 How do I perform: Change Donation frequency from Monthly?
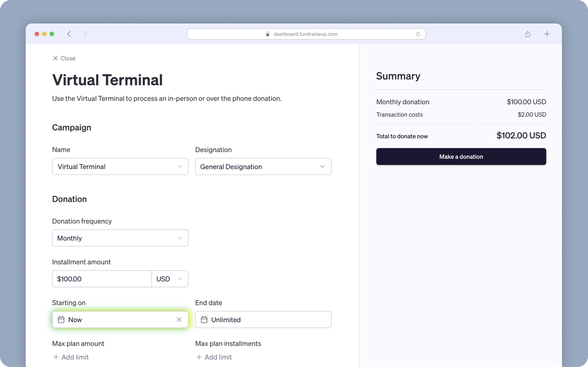120,238
